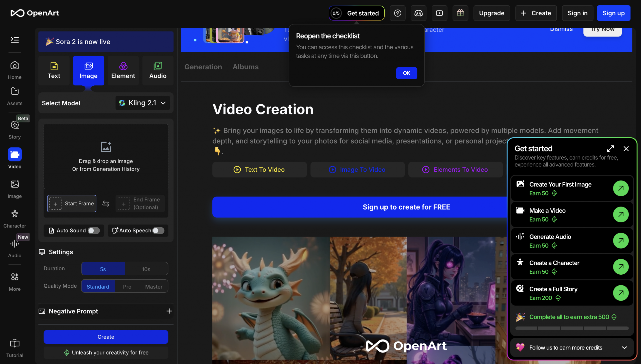Select 10s duration option
Screen dimensions: 641x364
[x=146, y=269]
